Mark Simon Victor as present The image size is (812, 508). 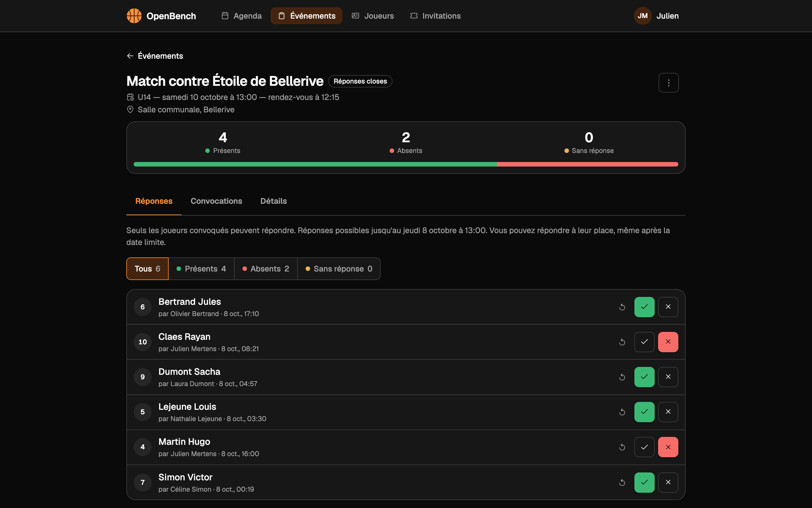pyautogui.click(x=644, y=483)
